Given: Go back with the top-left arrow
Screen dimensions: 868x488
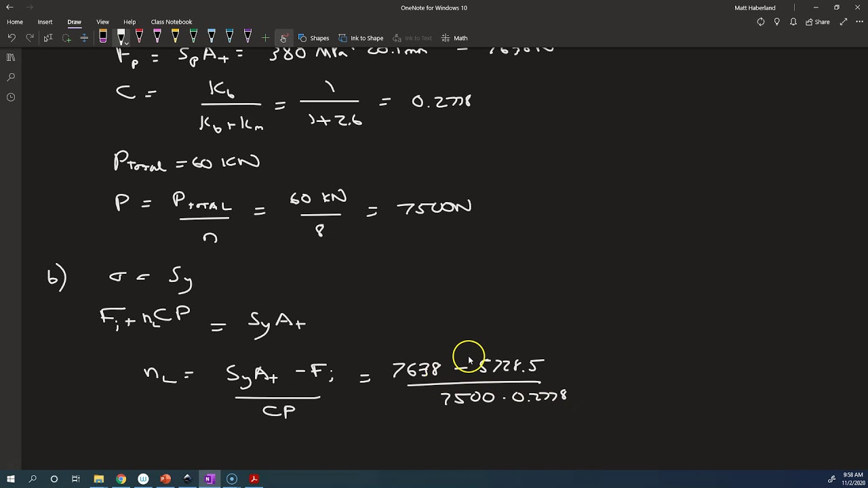Looking at the screenshot, I should pos(9,7).
